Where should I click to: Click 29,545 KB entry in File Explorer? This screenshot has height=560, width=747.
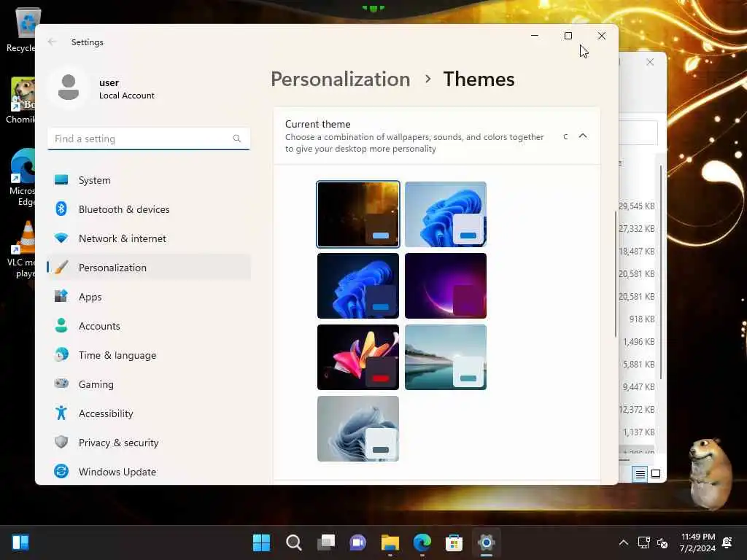[636, 206]
